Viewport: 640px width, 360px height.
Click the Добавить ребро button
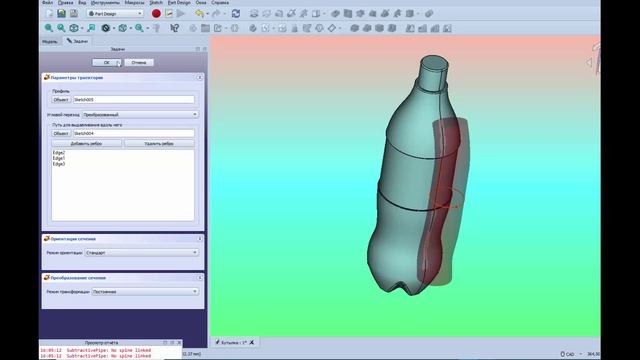[x=87, y=144]
